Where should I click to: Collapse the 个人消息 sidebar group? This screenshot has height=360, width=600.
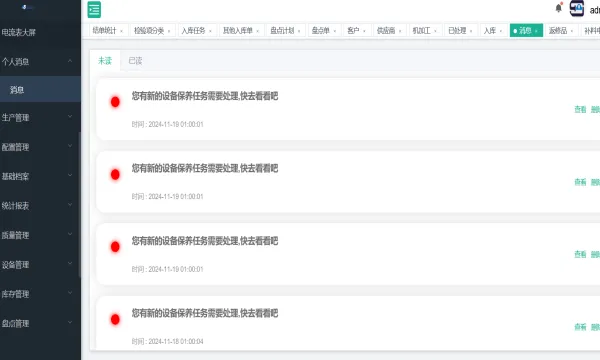tap(40, 61)
